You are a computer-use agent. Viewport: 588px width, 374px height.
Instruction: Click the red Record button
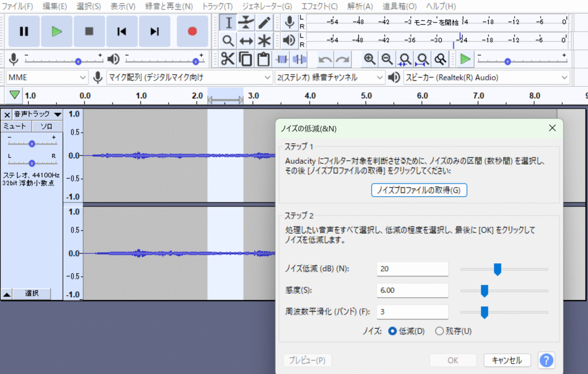(192, 32)
